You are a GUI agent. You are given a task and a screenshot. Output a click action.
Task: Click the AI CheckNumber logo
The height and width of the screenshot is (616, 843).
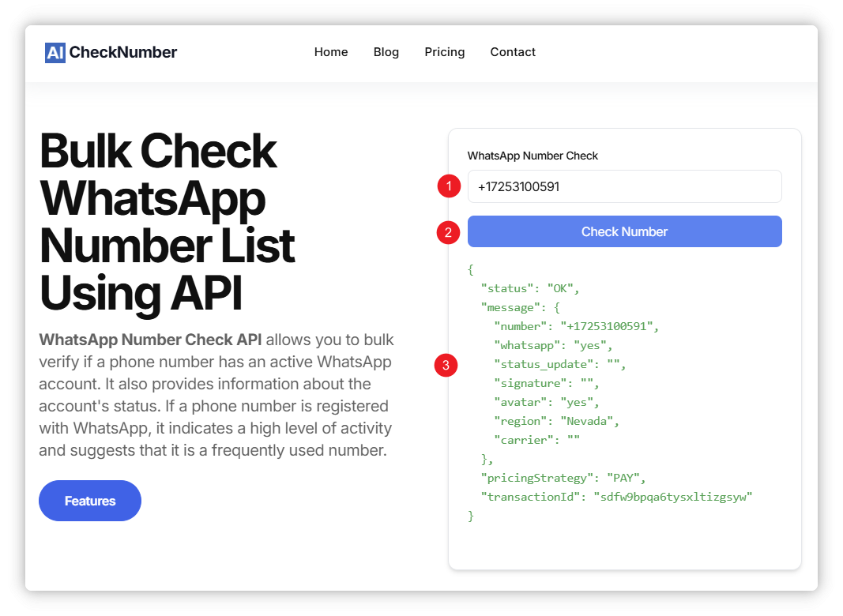(x=111, y=52)
